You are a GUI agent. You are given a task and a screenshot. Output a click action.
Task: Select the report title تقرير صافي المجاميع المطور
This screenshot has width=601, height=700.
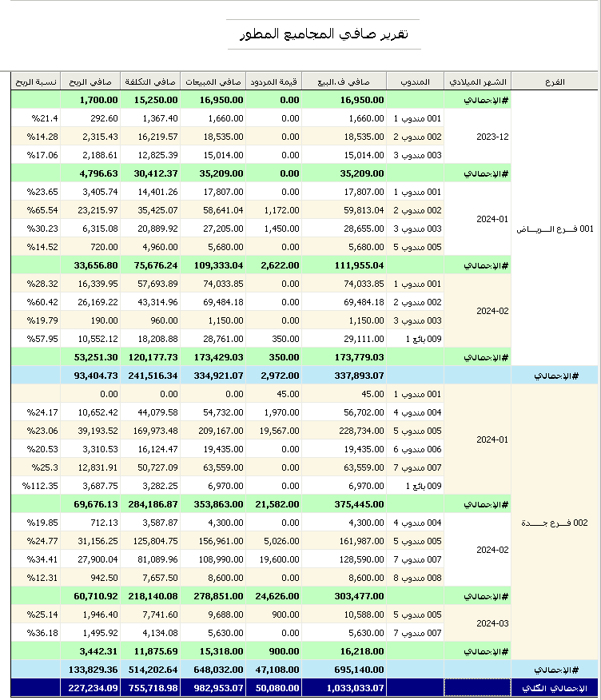pos(323,34)
